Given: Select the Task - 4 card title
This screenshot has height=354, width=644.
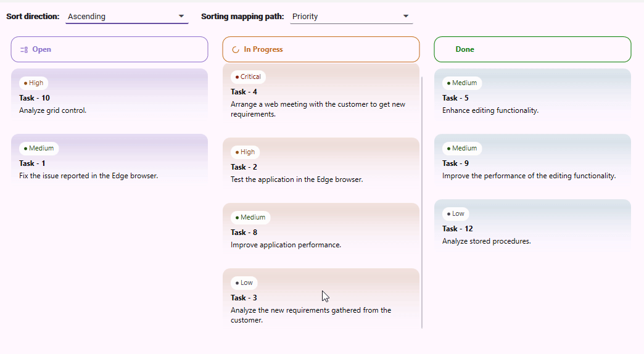Looking at the screenshot, I should pyautogui.click(x=244, y=92).
